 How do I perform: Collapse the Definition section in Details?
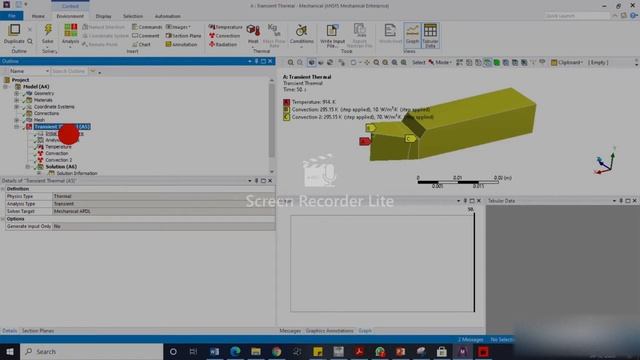3,189
